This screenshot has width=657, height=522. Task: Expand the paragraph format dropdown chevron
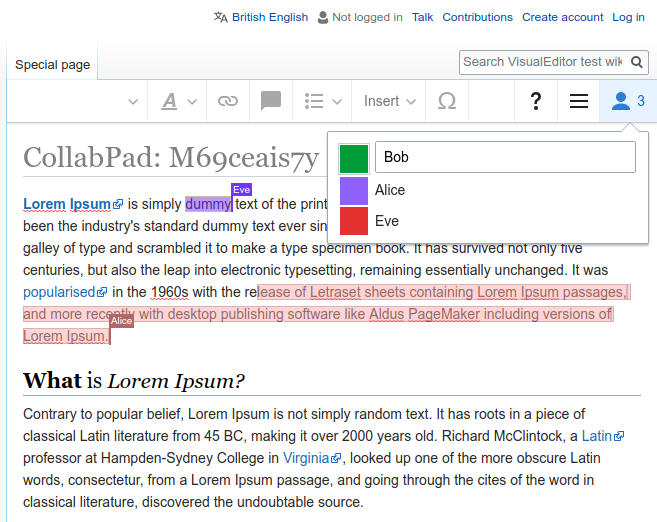pyautogui.click(x=133, y=101)
